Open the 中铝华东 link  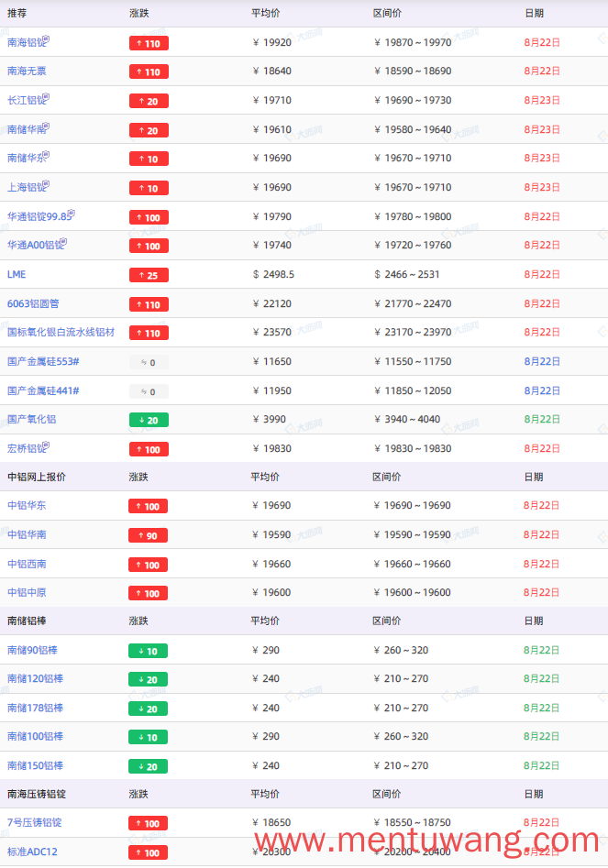(27, 505)
